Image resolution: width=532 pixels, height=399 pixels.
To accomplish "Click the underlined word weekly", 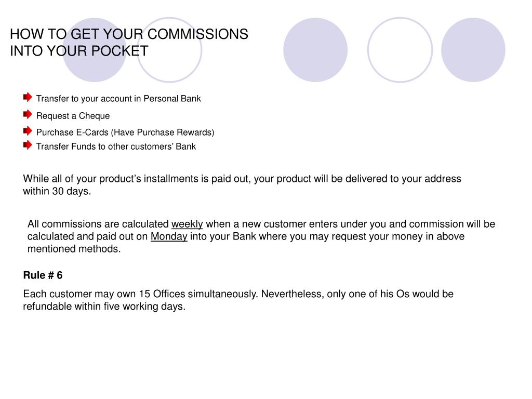I will 187,224.
